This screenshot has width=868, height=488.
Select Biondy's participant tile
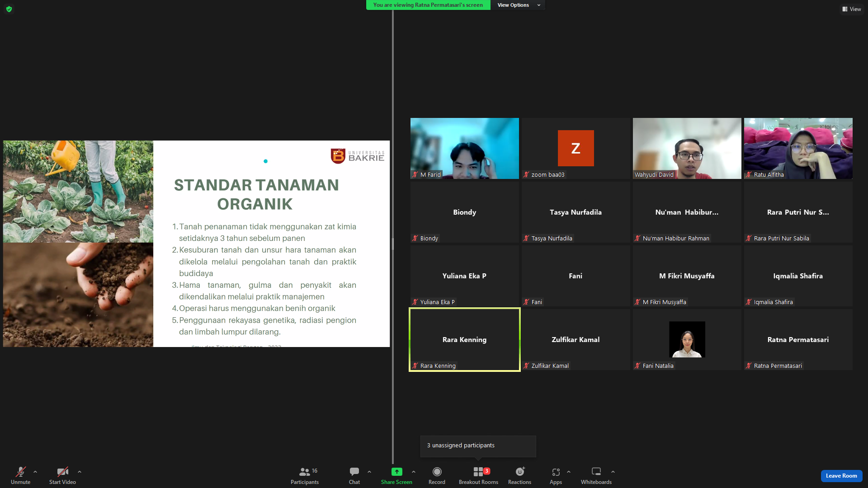point(465,212)
